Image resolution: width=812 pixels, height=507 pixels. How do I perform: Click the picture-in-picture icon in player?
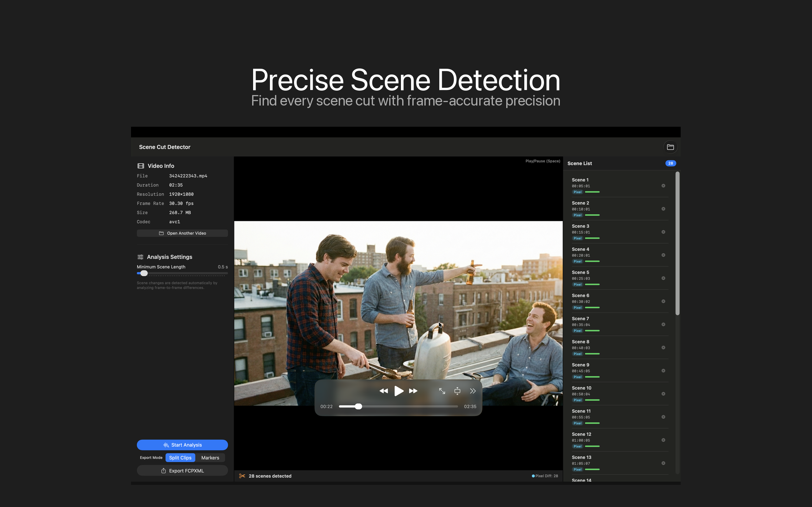click(x=457, y=391)
